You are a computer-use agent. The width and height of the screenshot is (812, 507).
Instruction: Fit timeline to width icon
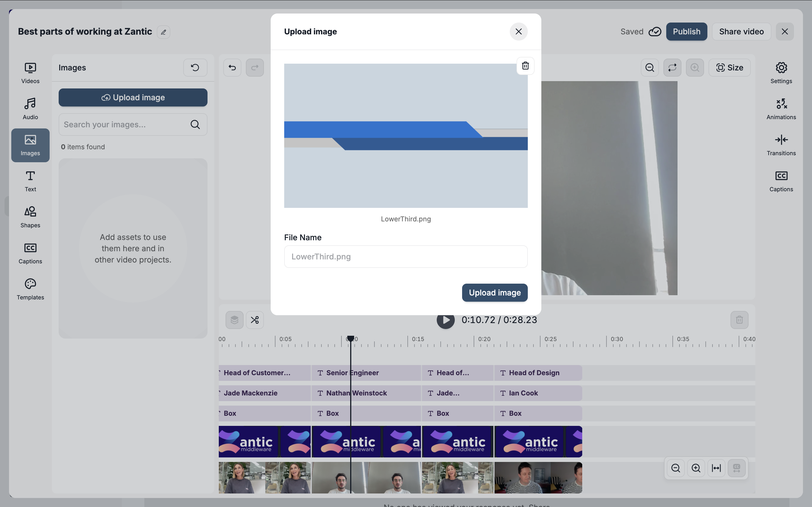tap(716, 468)
